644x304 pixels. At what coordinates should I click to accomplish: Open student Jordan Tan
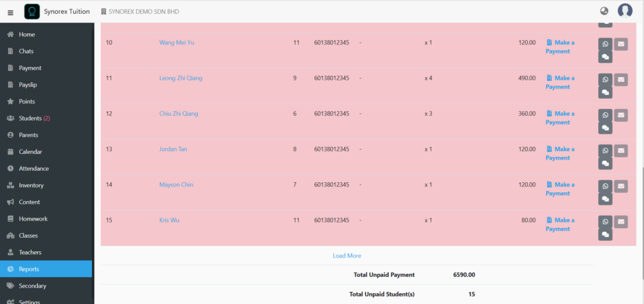coord(173,149)
